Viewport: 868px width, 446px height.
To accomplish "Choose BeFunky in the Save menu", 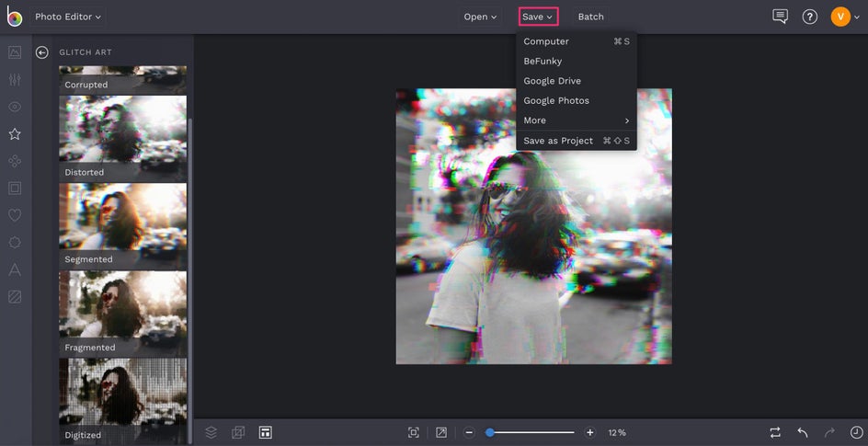I will (x=577, y=62).
